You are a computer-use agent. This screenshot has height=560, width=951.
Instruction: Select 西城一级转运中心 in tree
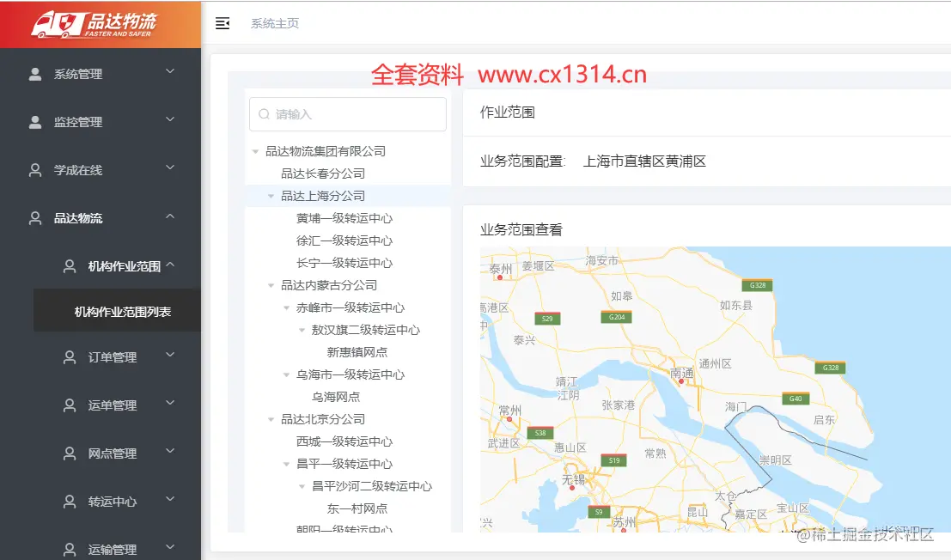click(x=344, y=441)
